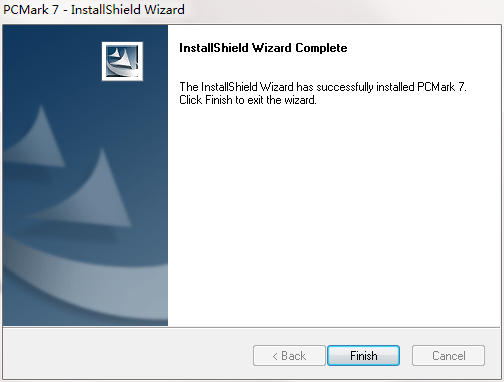Viewport: 504px width, 382px height.
Task: Click the word PCMark in the title
Action: [x=26, y=10]
